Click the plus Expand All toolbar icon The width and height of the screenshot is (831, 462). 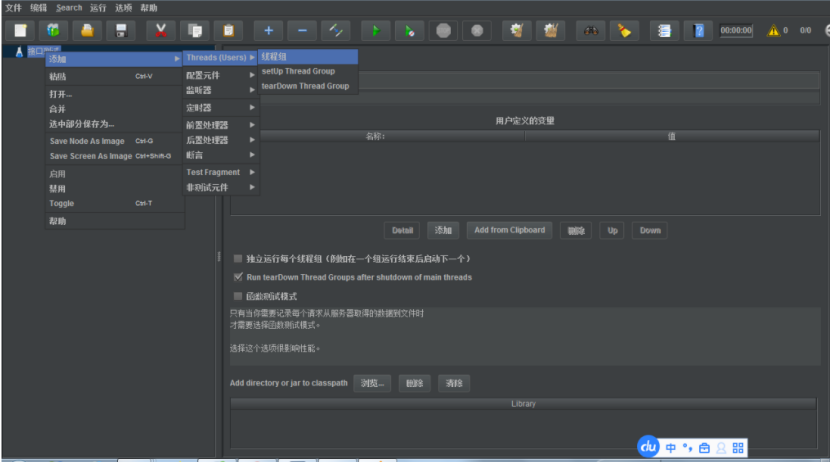268,30
